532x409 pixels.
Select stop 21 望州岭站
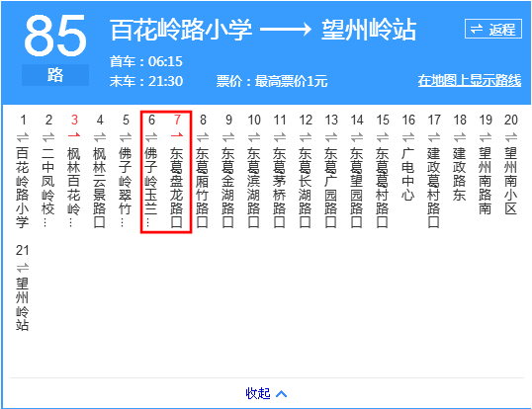pyautogui.click(x=23, y=304)
